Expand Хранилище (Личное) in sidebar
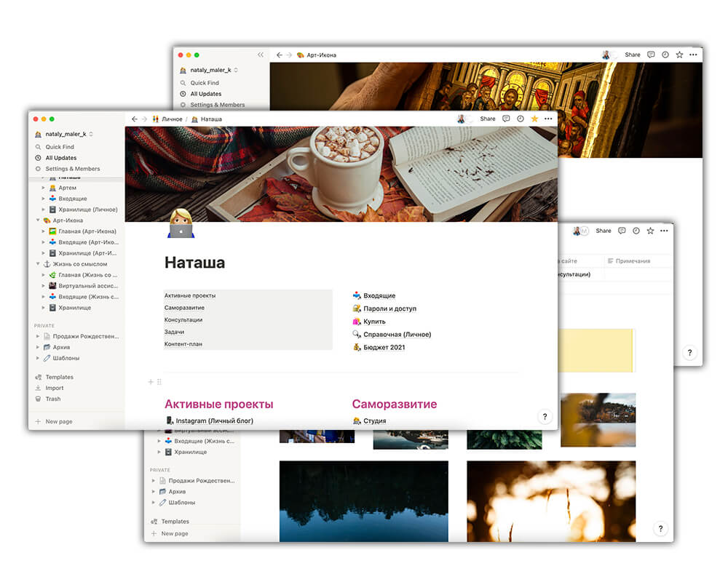Image resolution: width=728 pixels, height=582 pixels. point(43,210)
